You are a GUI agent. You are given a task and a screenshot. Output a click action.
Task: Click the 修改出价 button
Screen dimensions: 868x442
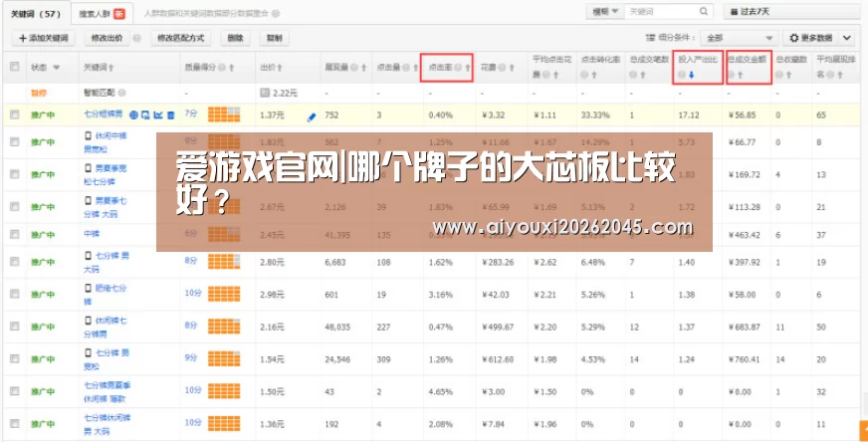107,38
